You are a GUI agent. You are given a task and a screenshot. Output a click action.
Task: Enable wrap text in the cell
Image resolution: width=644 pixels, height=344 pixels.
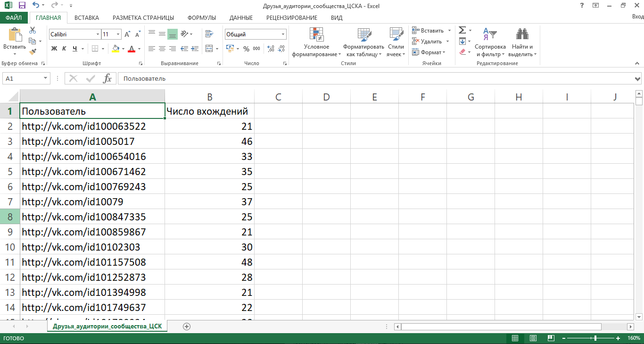tap(209, 34)
